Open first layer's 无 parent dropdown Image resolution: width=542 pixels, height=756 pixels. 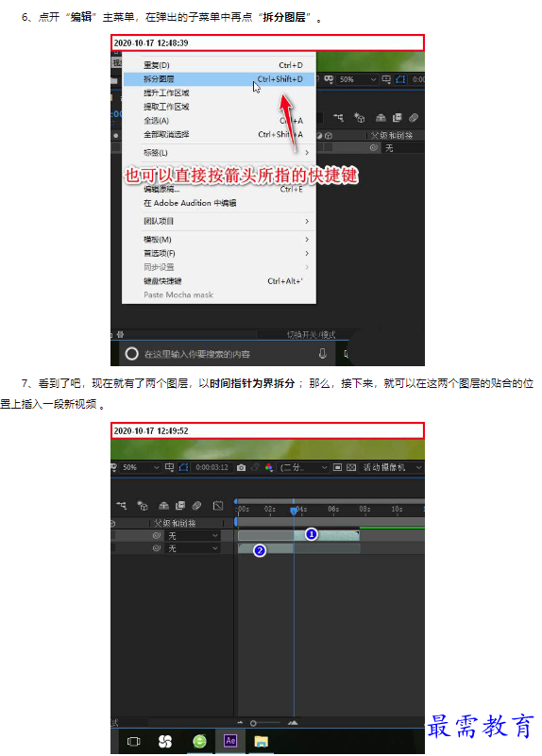(x=193, y=536)
